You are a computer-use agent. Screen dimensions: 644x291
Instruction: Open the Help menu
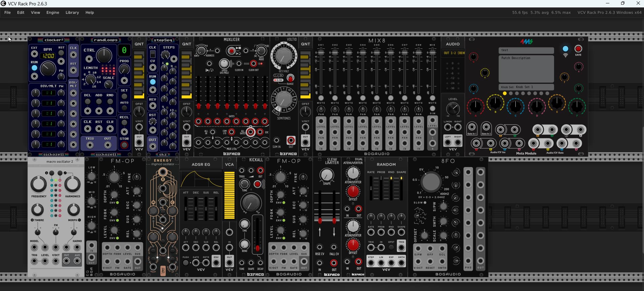pos(90,12)
